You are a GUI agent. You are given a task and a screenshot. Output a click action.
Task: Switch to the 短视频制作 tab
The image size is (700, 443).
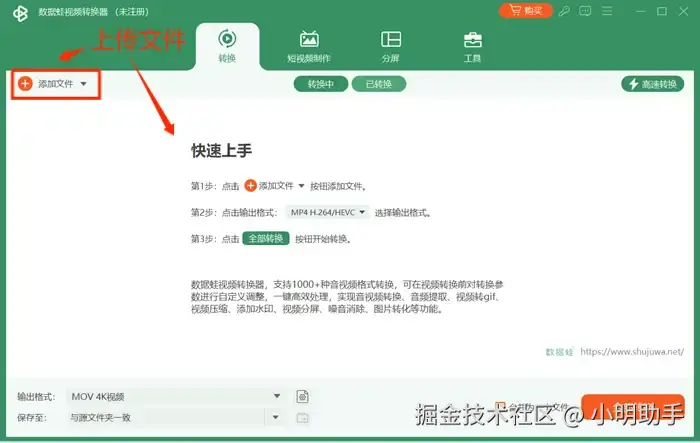[309, 46]
